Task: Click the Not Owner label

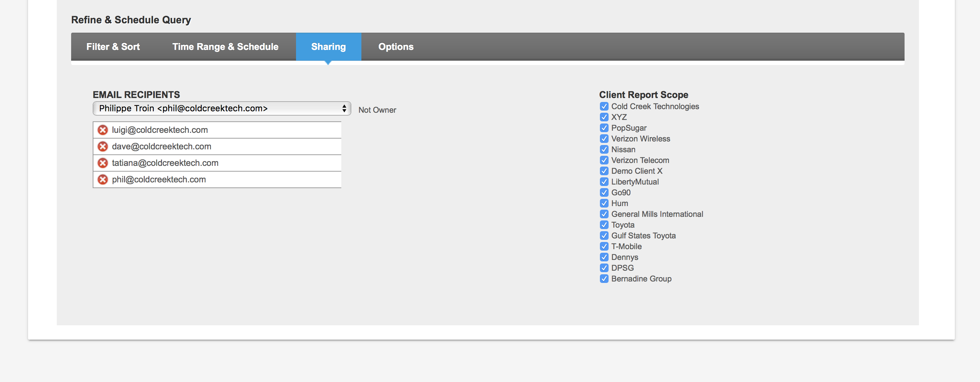Action: 377,110
